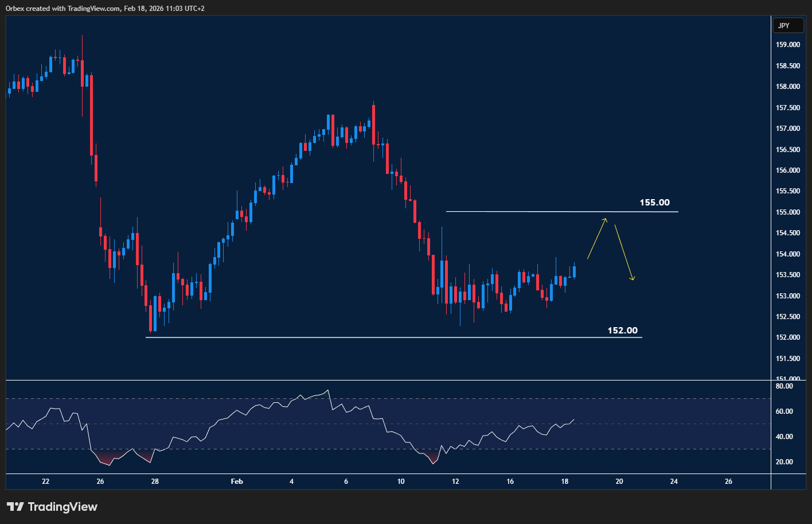812x524 pixels.
Task: Click the 18 date label on timeline
Action: pos(564,482)
